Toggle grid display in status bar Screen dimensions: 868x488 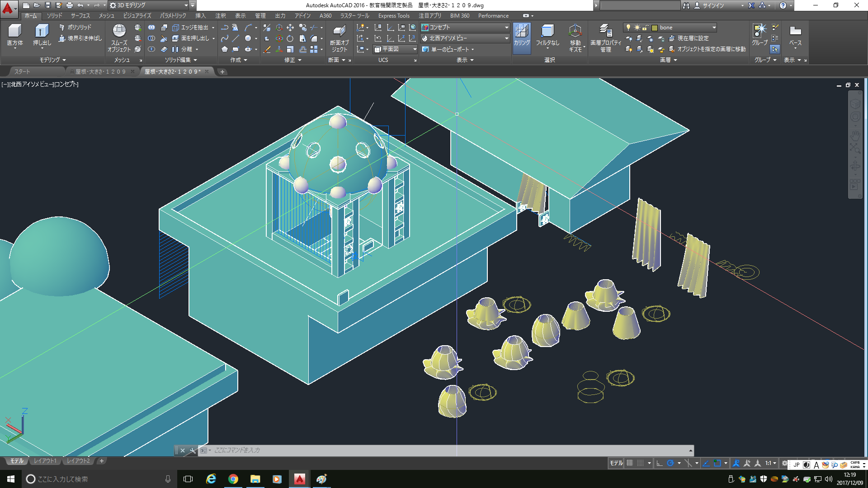[629, 463]
